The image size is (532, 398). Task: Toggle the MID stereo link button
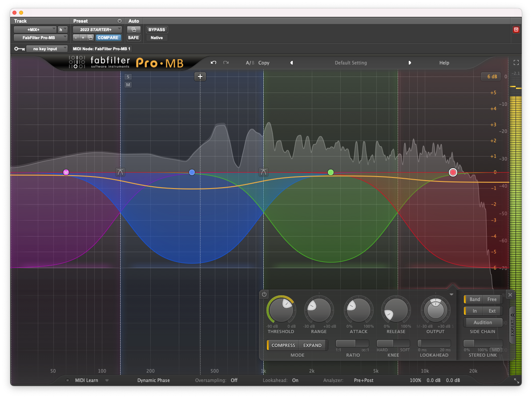click(x=496, y=350)
